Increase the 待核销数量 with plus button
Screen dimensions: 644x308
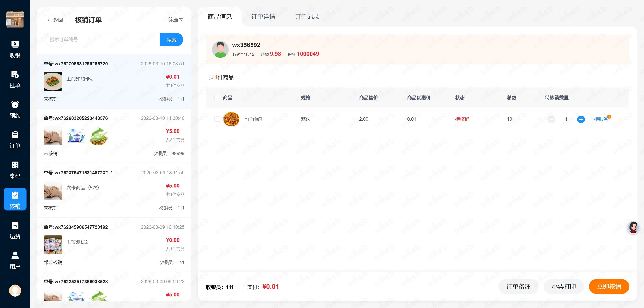coord(581,119)
